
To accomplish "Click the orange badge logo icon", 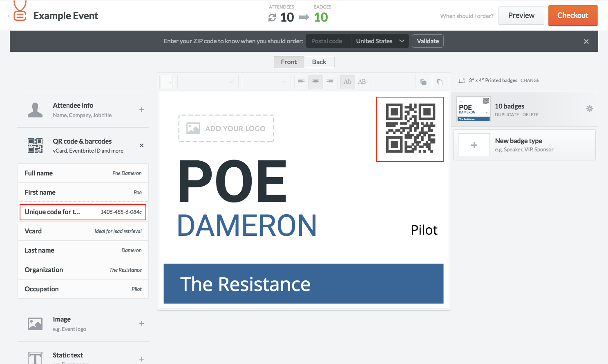I will click(20, 11).
